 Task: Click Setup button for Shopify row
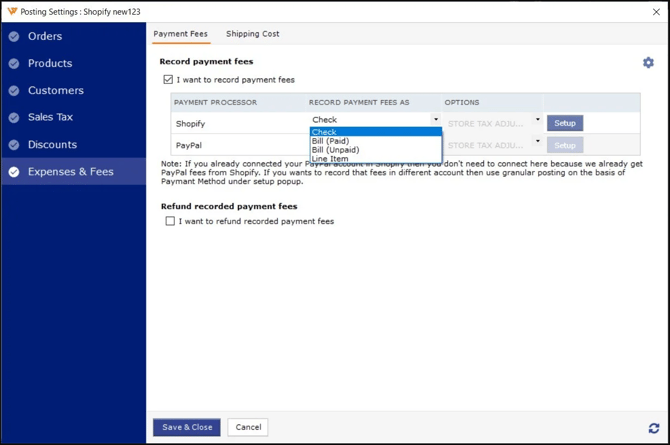[x=565, y=123]
